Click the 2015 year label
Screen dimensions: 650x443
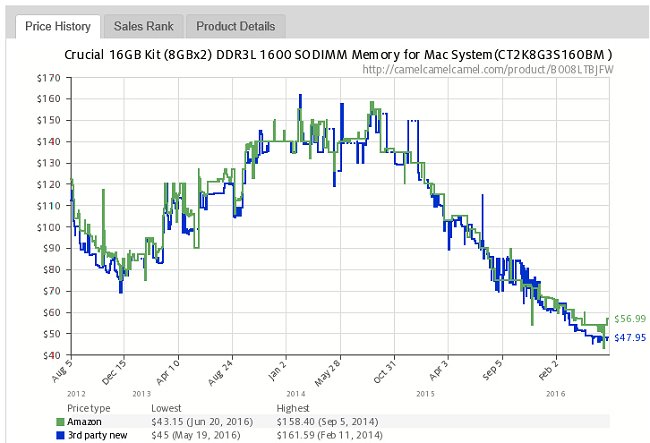point(425,393)
